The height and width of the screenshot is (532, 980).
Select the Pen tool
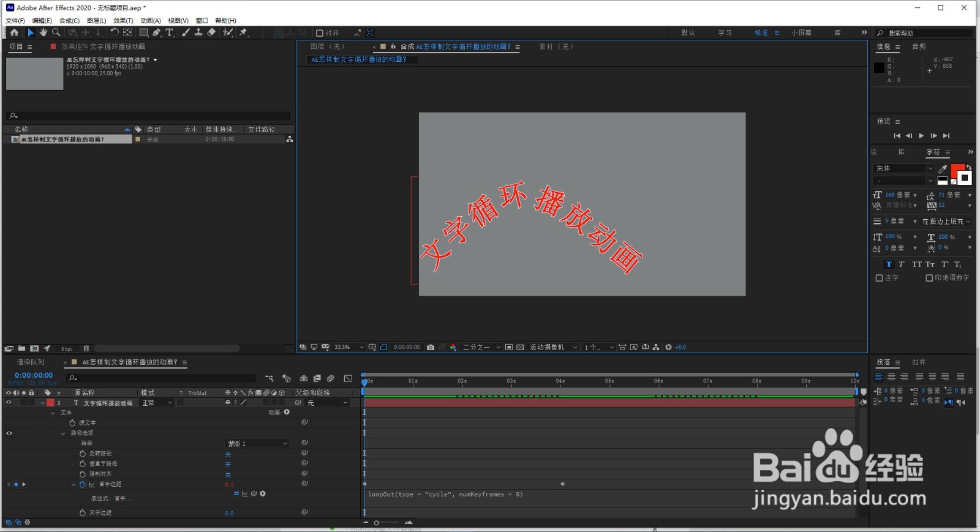pos(157,32)
